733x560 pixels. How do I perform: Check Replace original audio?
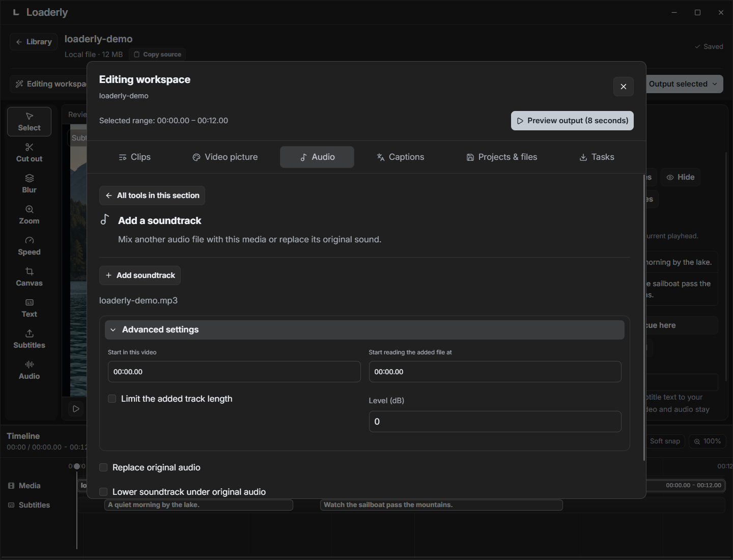click(103, 467)
